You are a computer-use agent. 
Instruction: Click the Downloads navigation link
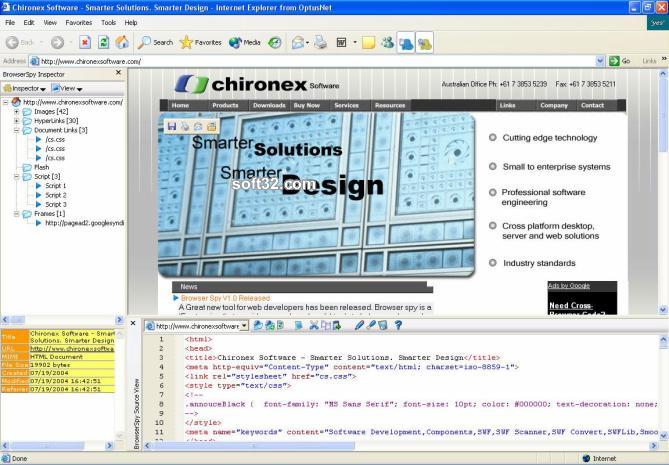[x=269, y=105]
